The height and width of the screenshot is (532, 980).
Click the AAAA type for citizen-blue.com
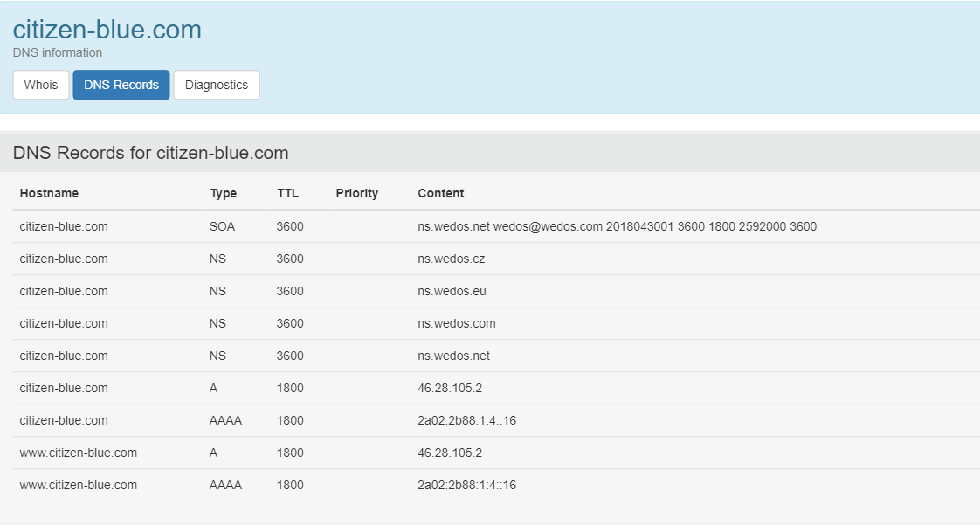(x=225, y=421)
